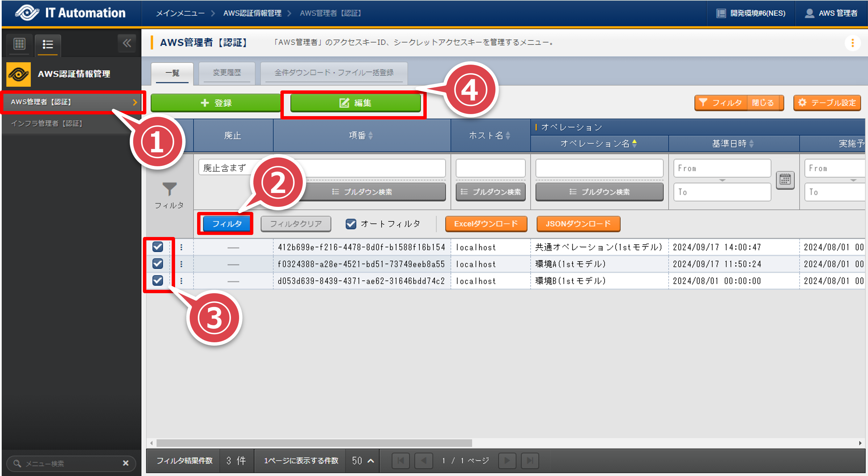The width and height of the screenshot is (868, 476).
Task: Switch sidebar to grid view icon
Action: 19,44
